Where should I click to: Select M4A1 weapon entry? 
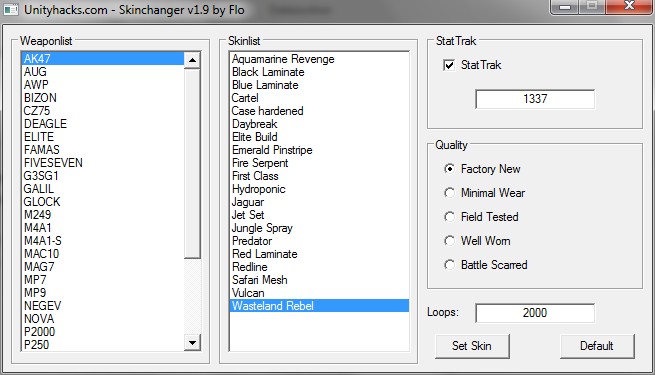[103, 228]
